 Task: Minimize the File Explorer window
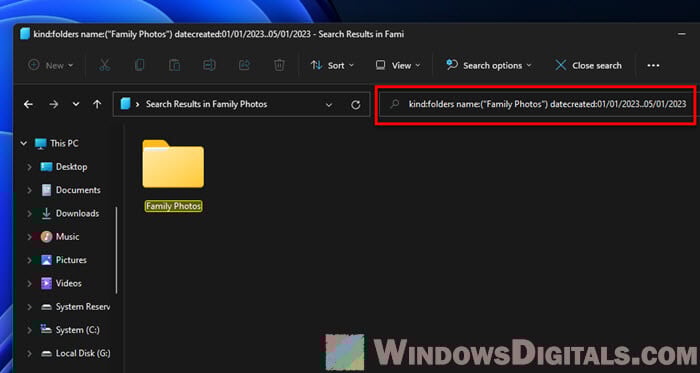click(x=681, y=34)
